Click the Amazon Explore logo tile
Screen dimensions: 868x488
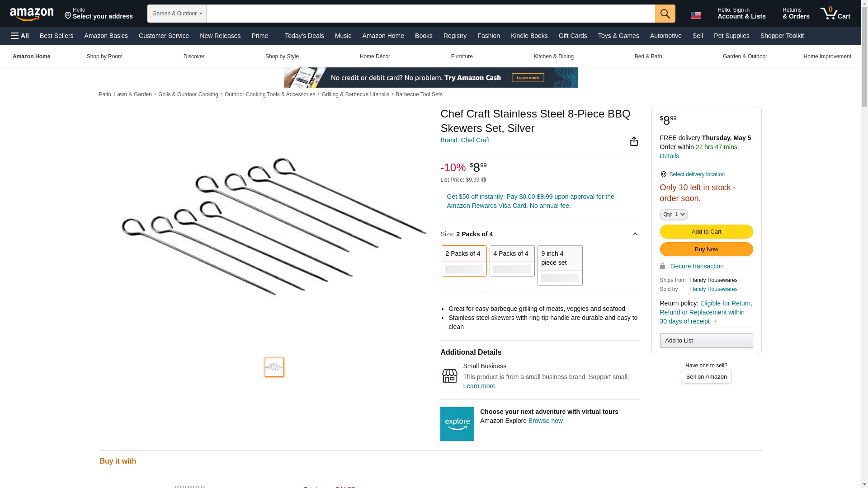pos(457,424)
